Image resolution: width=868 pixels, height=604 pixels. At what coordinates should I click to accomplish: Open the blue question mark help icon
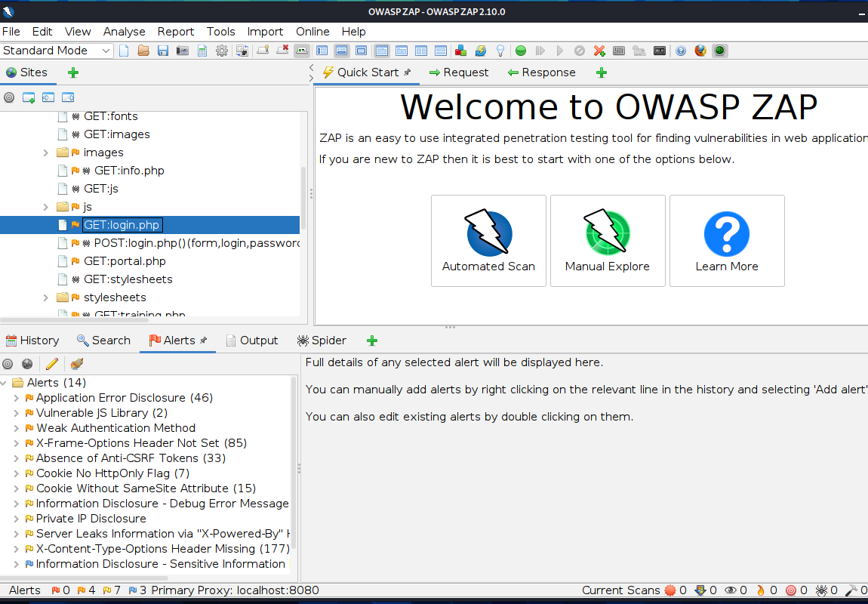(x=680, y=51)
